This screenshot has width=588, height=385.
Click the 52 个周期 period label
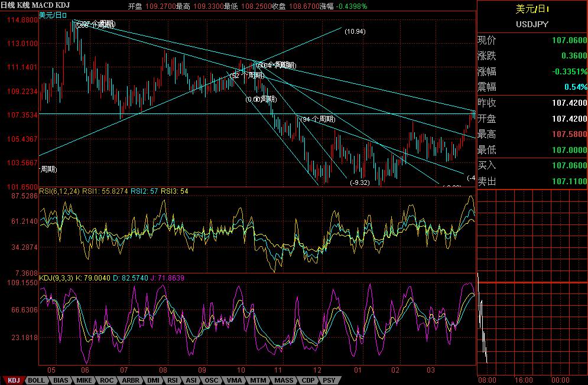coord(247,76)
